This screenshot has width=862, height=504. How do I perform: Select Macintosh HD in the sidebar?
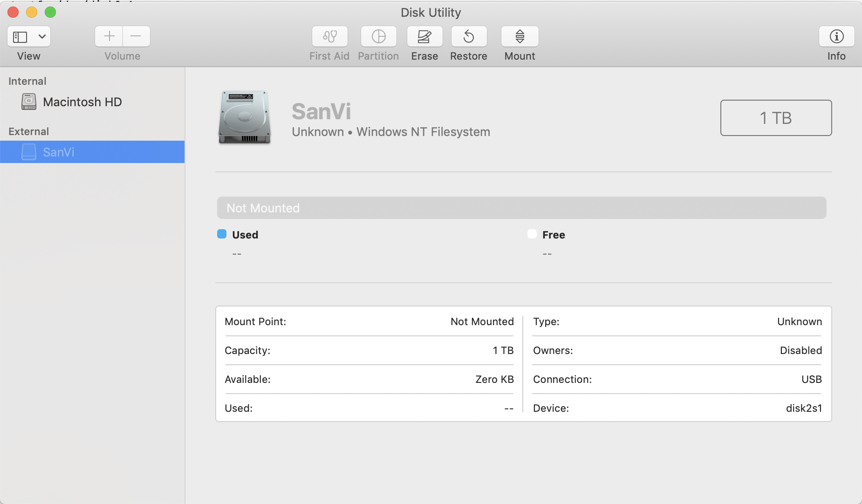[92, 102]
